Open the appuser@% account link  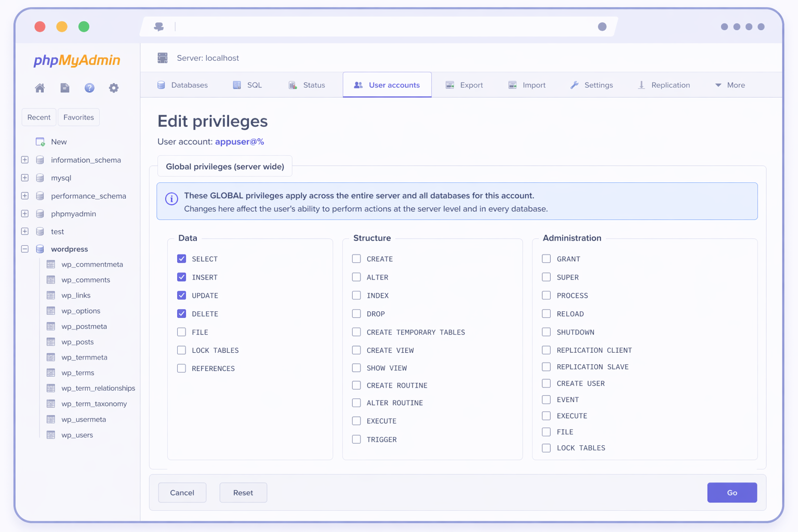coord(240,141)
